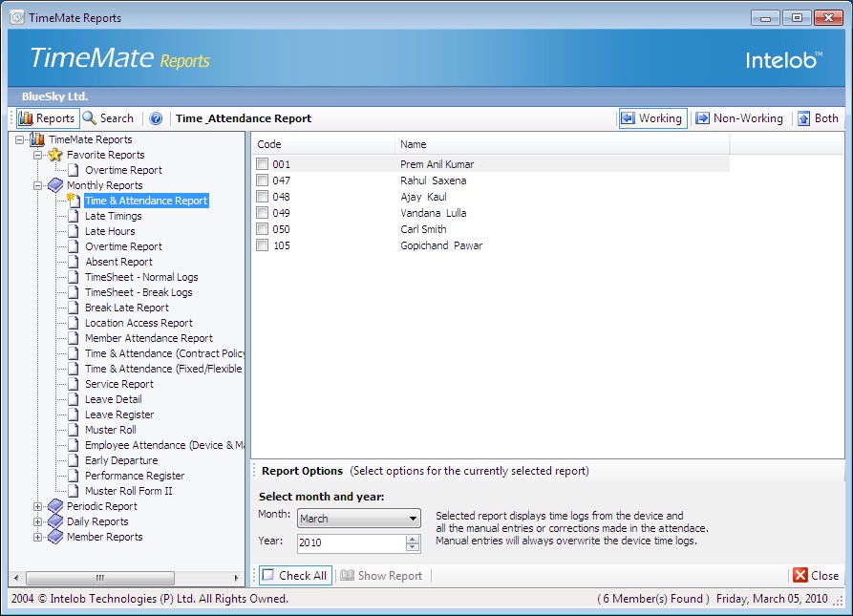Click the Close button label
Screen dimensions: 853x616
(x=824, y=575)
